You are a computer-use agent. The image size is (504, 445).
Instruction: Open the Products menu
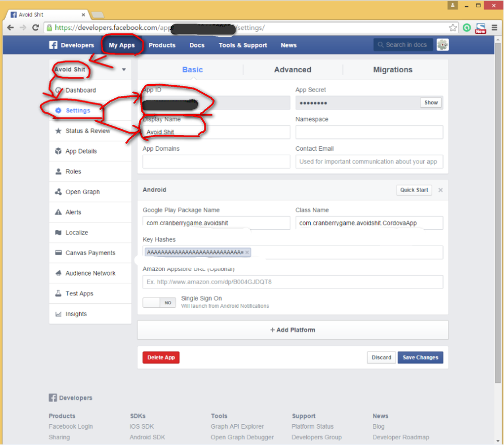(x=162, y=45)
